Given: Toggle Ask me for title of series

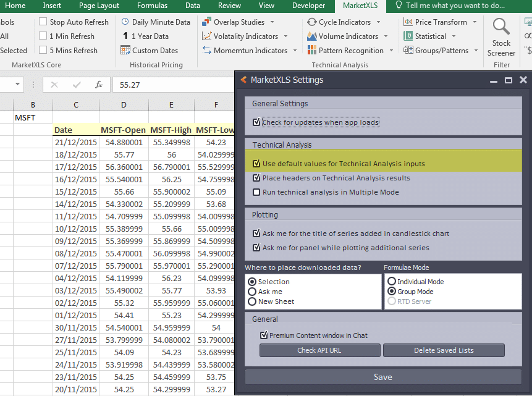Looking at the screenshot, I should tap(256, 233).
